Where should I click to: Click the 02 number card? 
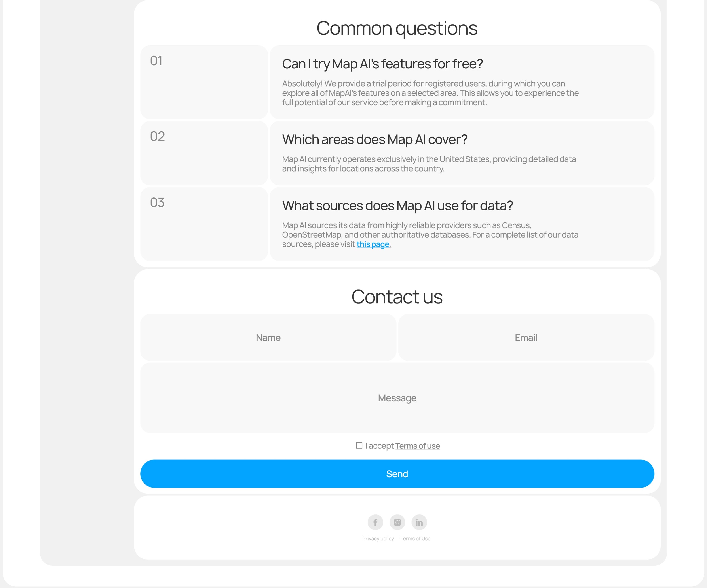(204, 153)
